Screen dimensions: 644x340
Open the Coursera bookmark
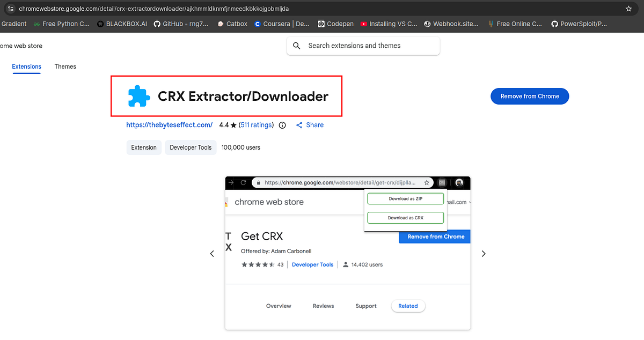tap(282, 24)
